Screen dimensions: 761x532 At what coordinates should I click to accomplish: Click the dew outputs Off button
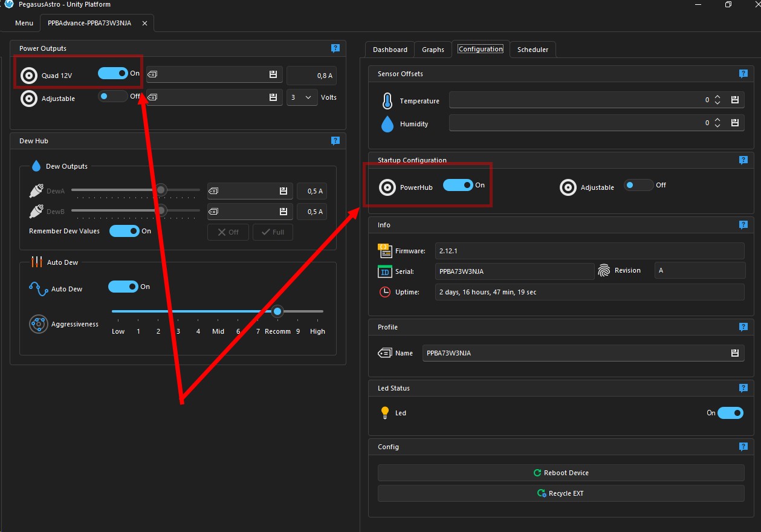[x=228, y=232]
